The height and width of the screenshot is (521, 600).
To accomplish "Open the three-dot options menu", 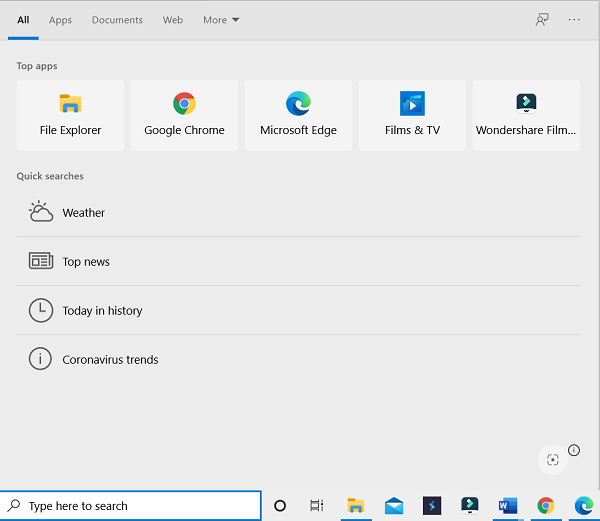I will (574, 19).
